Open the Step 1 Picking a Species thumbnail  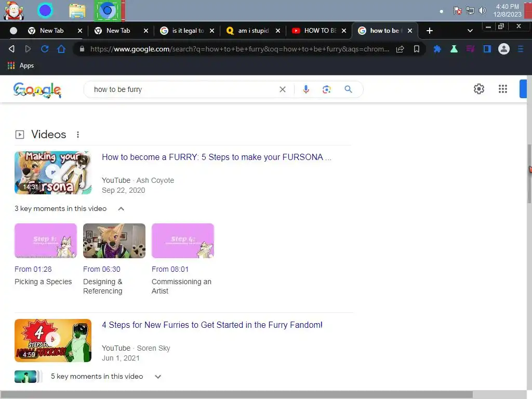point(46,241)
